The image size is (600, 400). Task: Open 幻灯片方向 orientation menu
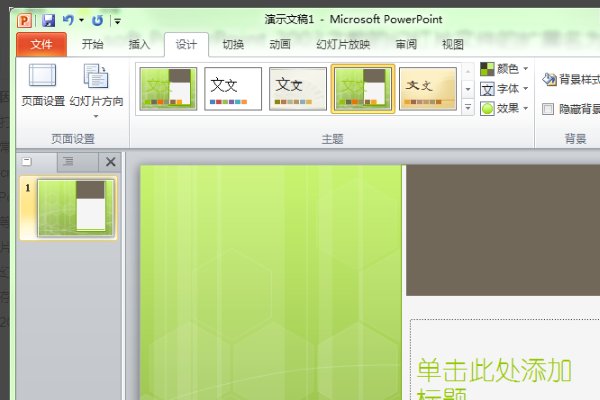tap(96, 91)
